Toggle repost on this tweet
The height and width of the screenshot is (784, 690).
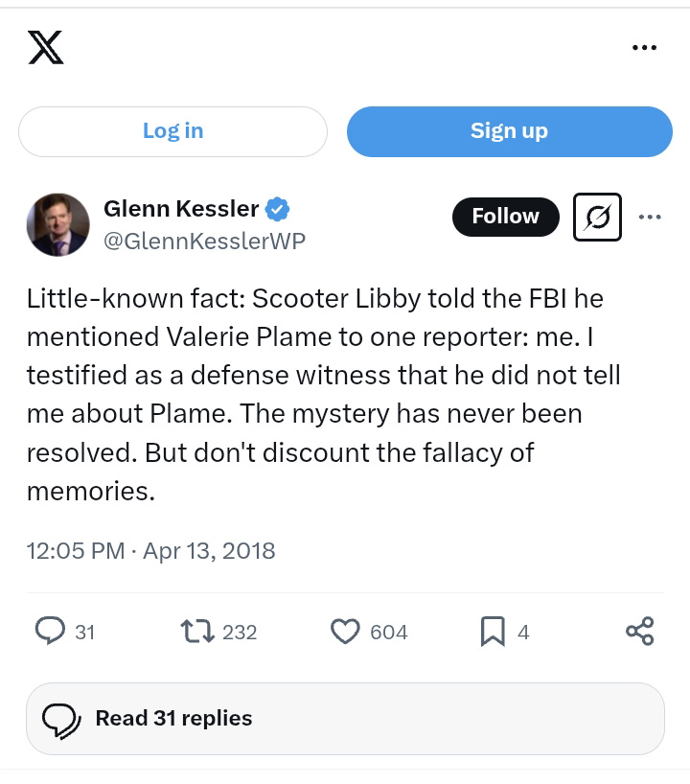coord(195,631)
